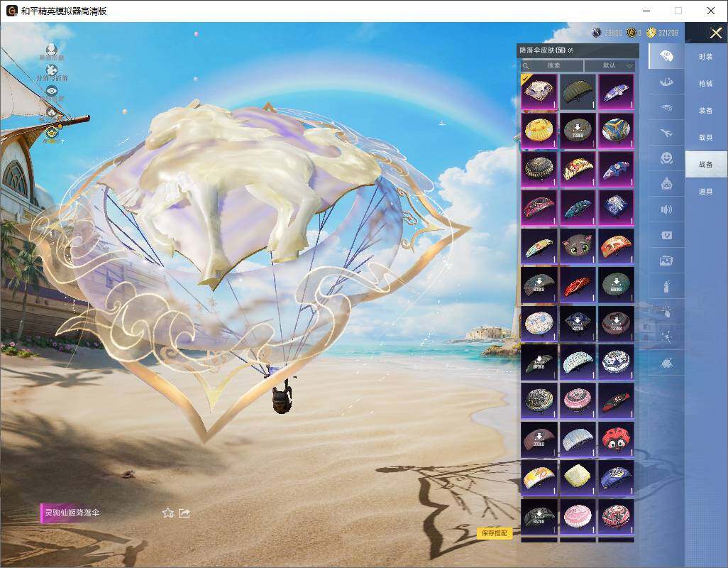Open the chat sticker bubble category icon
Viewport: 728px width, 568px height.
pyautogui.click(x=666, y=236)
